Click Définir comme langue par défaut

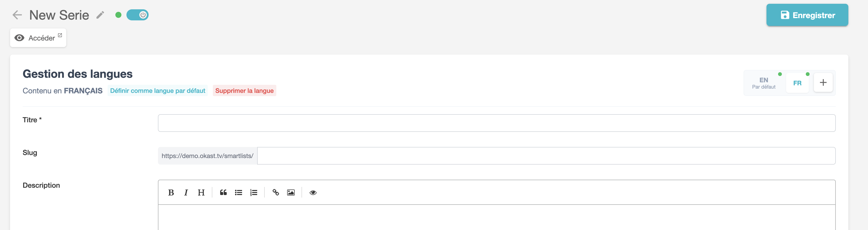pyautogui.click(x=157, y=91)
